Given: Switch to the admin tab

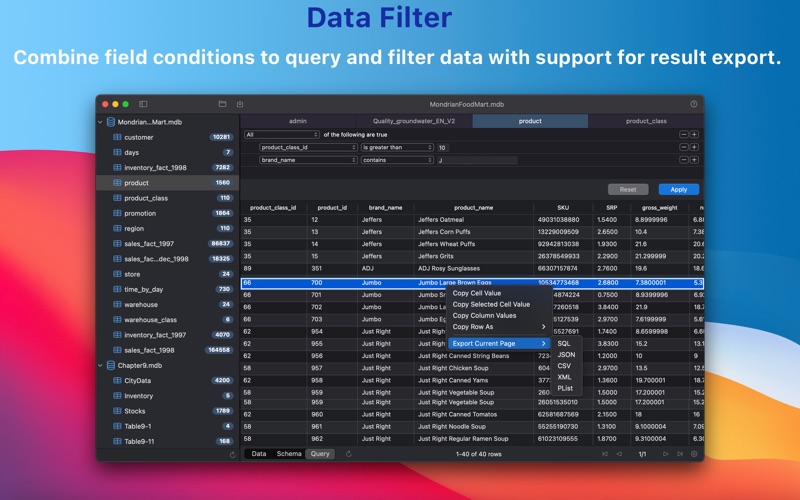Looking at the screenshot, I should coord(298,121).
